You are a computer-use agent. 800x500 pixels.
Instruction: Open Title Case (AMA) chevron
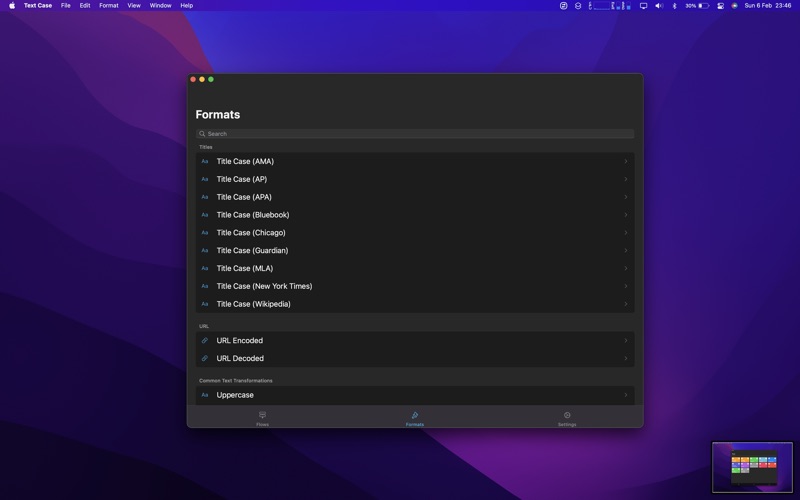[x=626, y=161]
